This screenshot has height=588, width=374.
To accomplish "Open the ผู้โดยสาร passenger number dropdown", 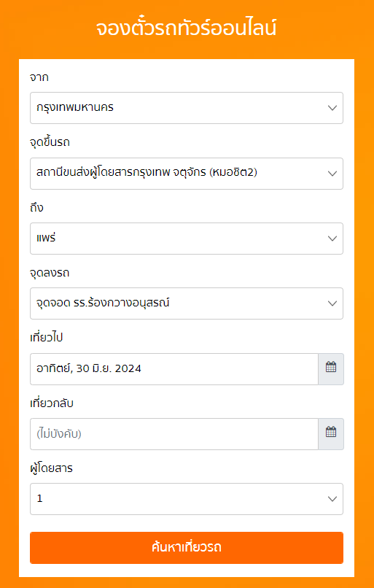I will 187,499.
